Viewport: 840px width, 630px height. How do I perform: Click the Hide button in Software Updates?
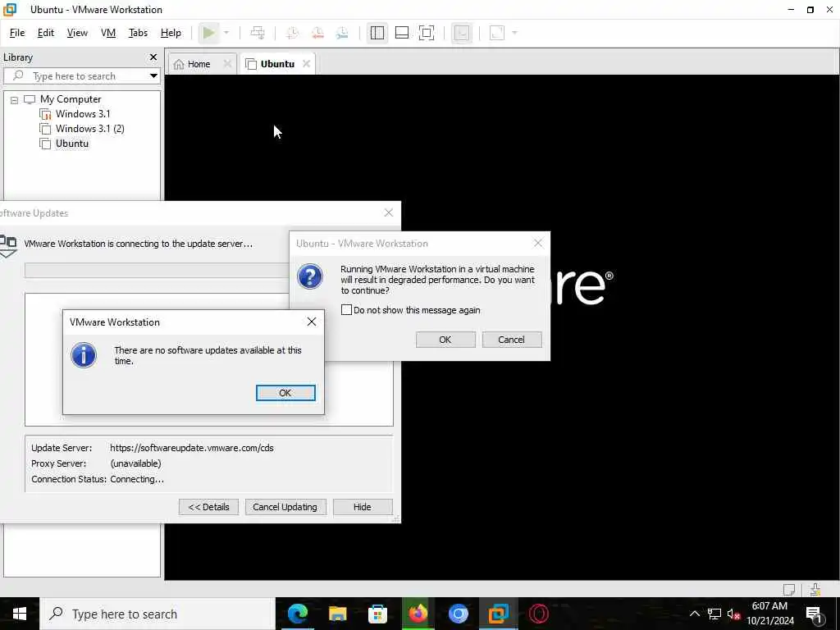pos(363,507)
